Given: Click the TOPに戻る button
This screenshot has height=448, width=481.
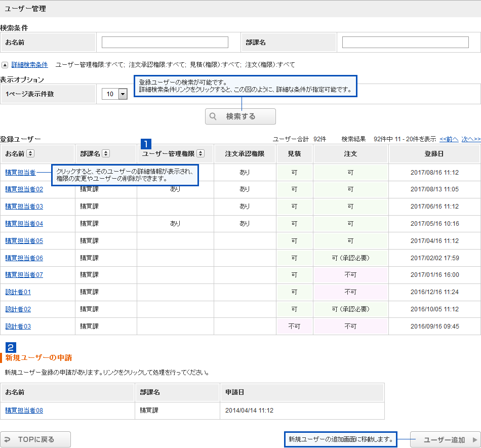Looking at the screenshot, I should coord(35,439).
